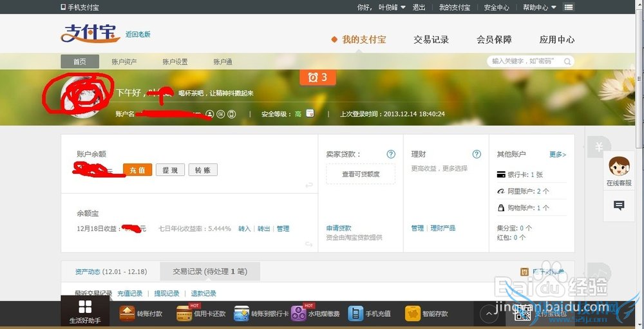Click the 提现记录 link

tap(167, 294)
